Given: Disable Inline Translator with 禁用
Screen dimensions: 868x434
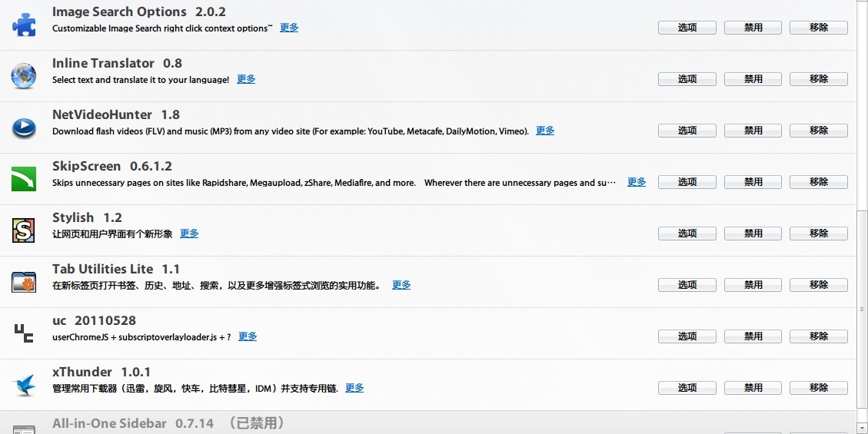Looking at the screenshot, I should point(753,79).
